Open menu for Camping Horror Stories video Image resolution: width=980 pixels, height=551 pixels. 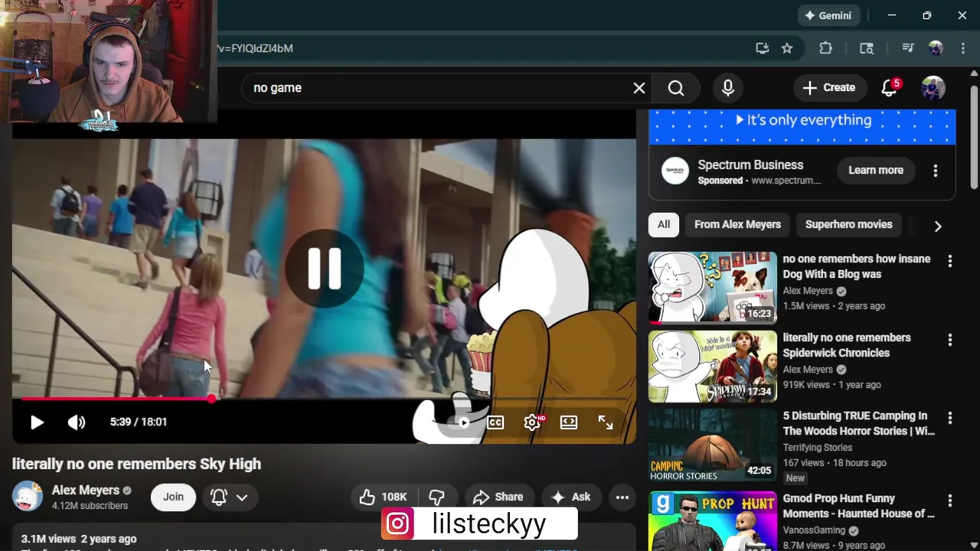pyautogui.click(x=950, y=418)
